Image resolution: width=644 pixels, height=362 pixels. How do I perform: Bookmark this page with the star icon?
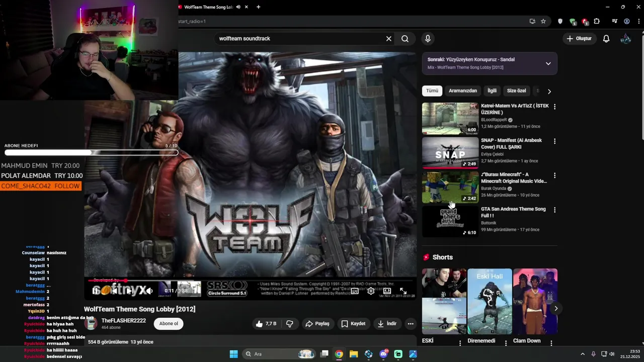(543, 21)
